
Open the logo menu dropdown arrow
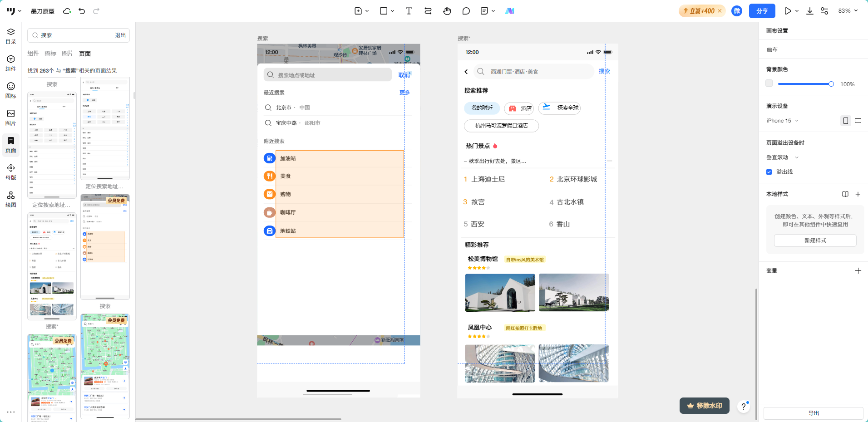[x=20, y=11]
